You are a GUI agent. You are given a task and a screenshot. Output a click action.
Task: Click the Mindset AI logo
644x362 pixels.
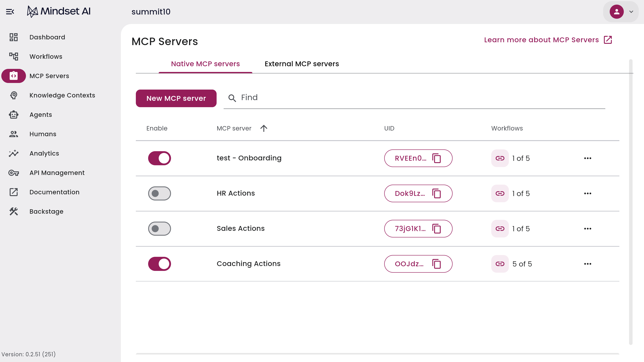[x=59, y=11]
